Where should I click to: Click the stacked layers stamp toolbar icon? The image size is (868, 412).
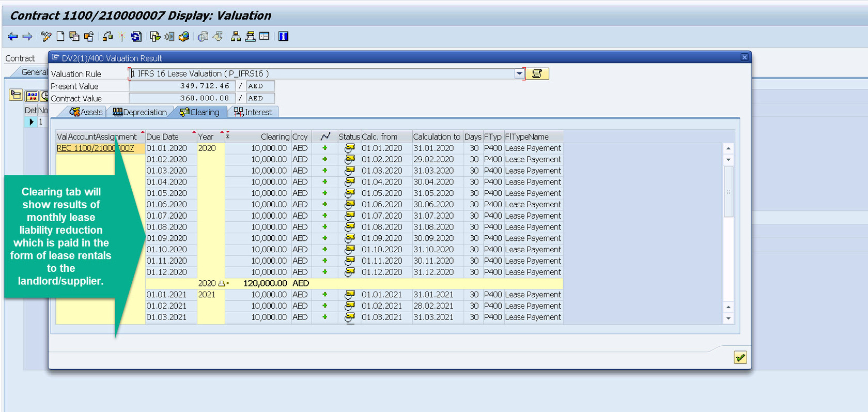(250, 37)
